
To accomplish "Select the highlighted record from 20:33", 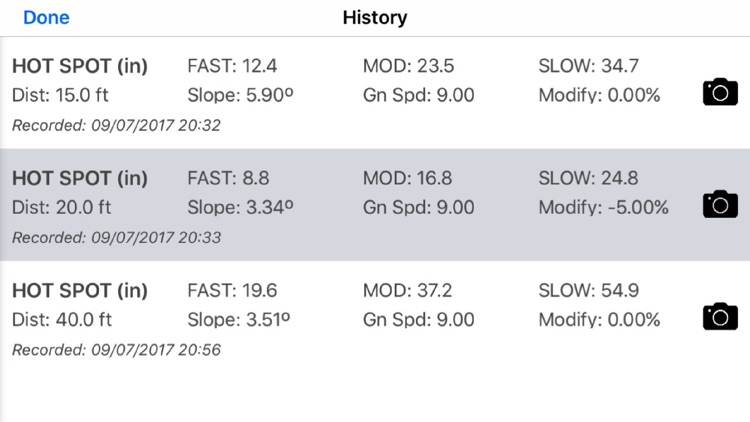I will [375, 205].
